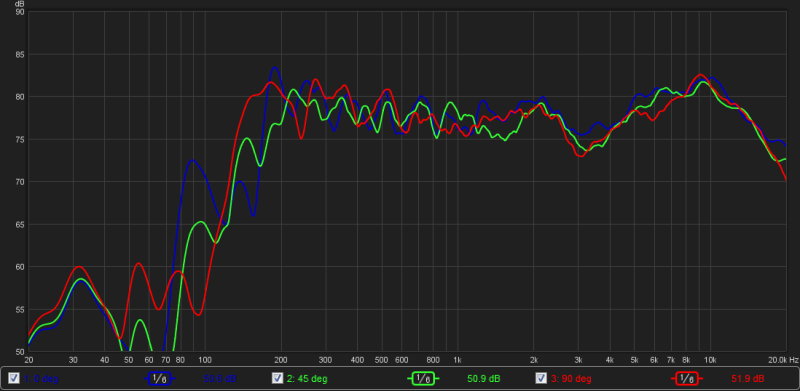Click the 20 Hz frequency axis label
The height and width of the screenshot is (391, 800).
[x=29, y=359]
